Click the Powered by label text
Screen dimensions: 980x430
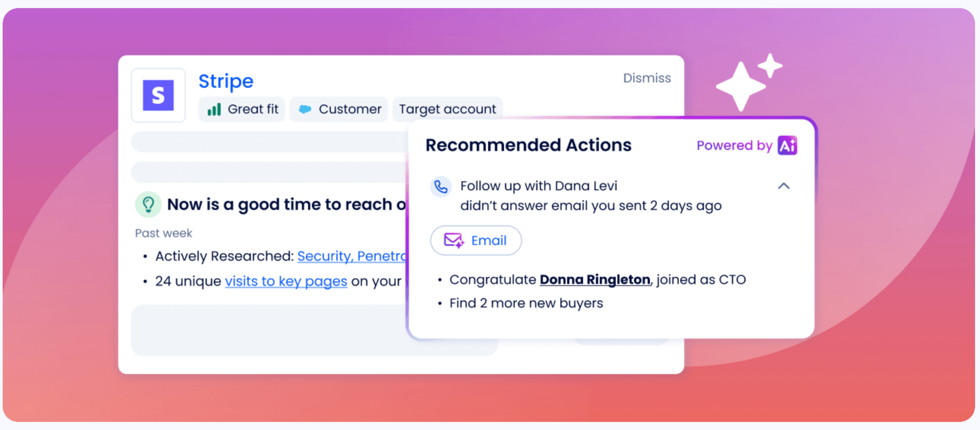(x=734, y=146)
